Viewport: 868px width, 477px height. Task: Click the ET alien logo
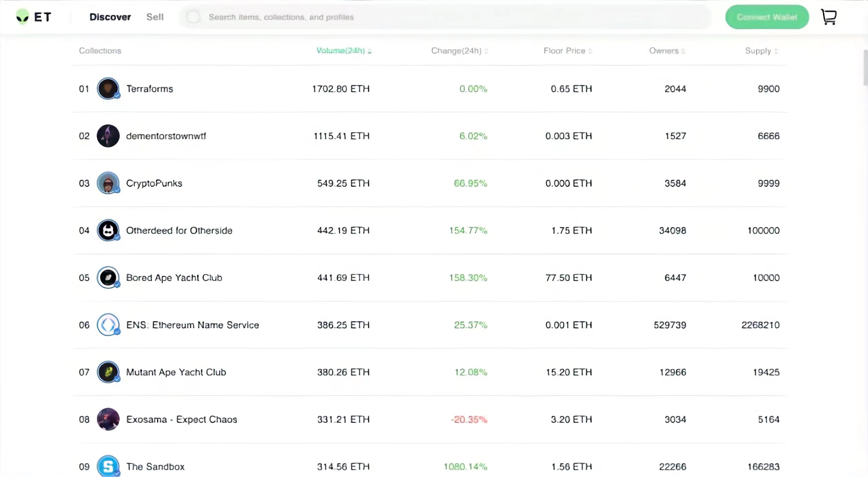click(x=34, y=17)
